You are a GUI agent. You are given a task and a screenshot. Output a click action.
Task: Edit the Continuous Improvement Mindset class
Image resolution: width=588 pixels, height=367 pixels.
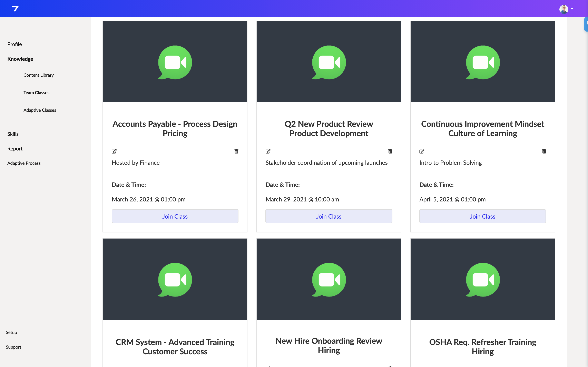pos(422,151)
